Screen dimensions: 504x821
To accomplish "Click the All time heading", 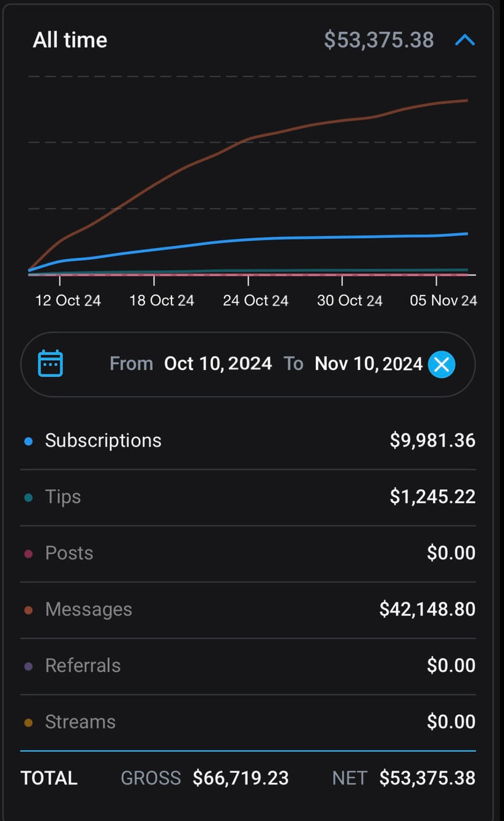I will coord(70,40).
